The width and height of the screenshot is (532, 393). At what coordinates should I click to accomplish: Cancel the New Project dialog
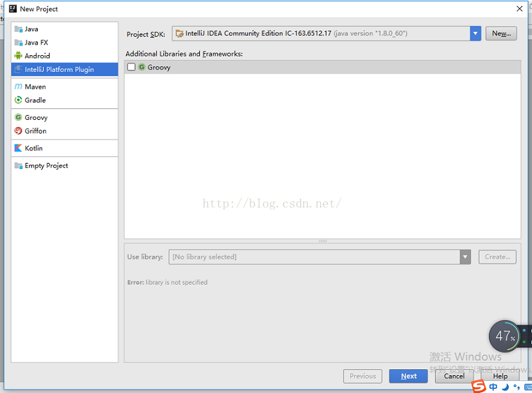pos(454,376)
